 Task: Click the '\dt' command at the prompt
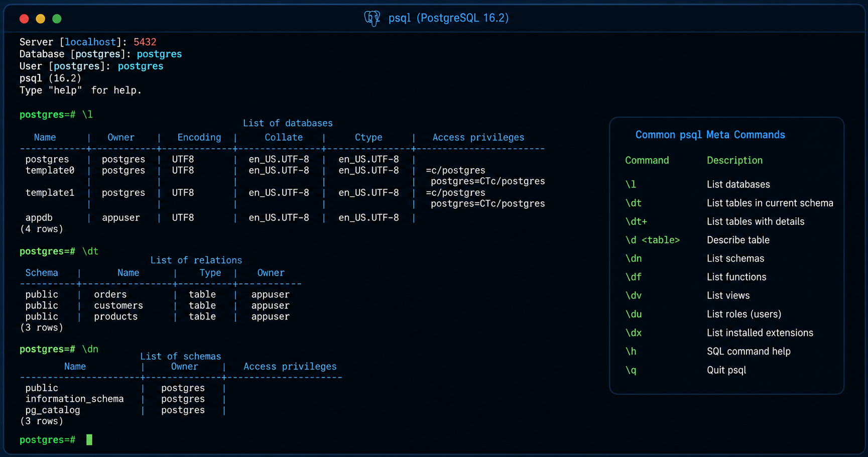(90, 251)
